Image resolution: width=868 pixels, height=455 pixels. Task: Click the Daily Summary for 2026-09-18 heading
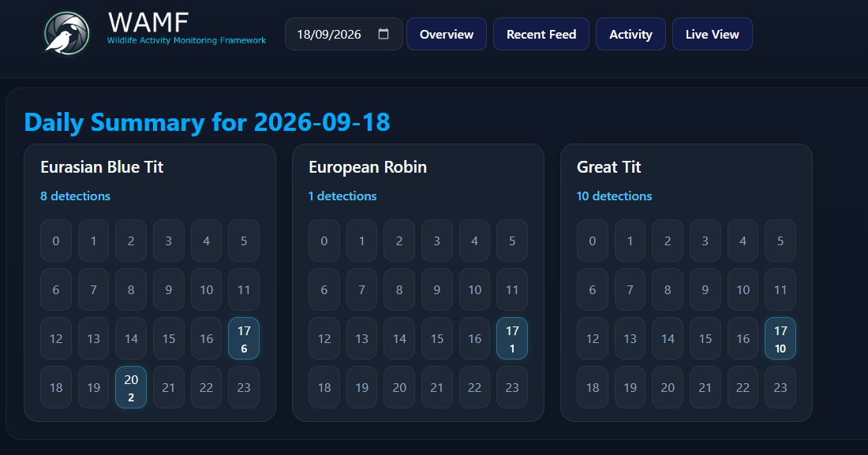click(x=207, y=121)
